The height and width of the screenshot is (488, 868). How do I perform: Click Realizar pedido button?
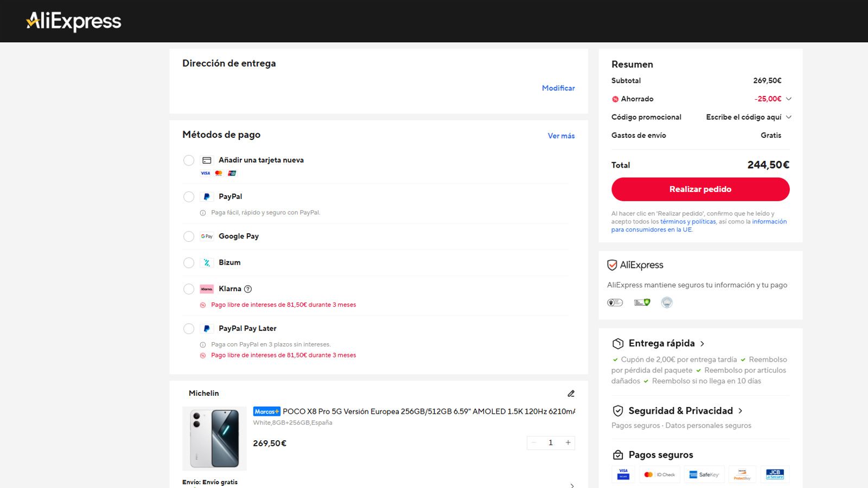(700, 189)
